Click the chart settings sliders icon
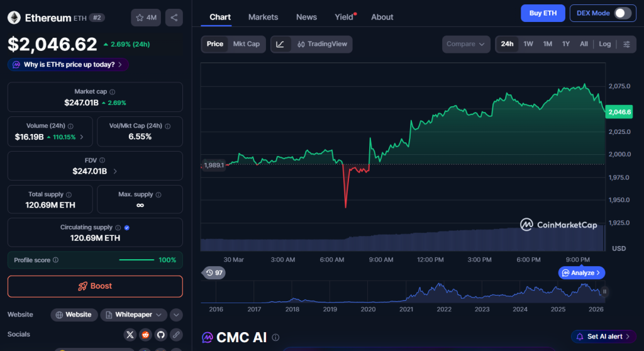Viewport: 644px width, 351px height. 626,44
